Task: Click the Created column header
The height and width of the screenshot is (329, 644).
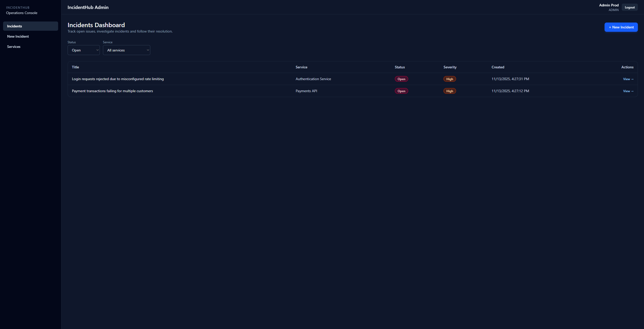Action: 498,67
